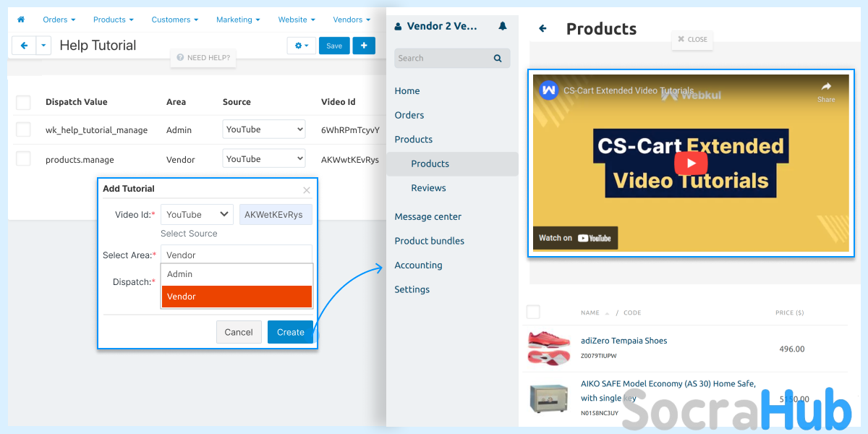Select Products submenu item in sidebar

pos(430,163)
